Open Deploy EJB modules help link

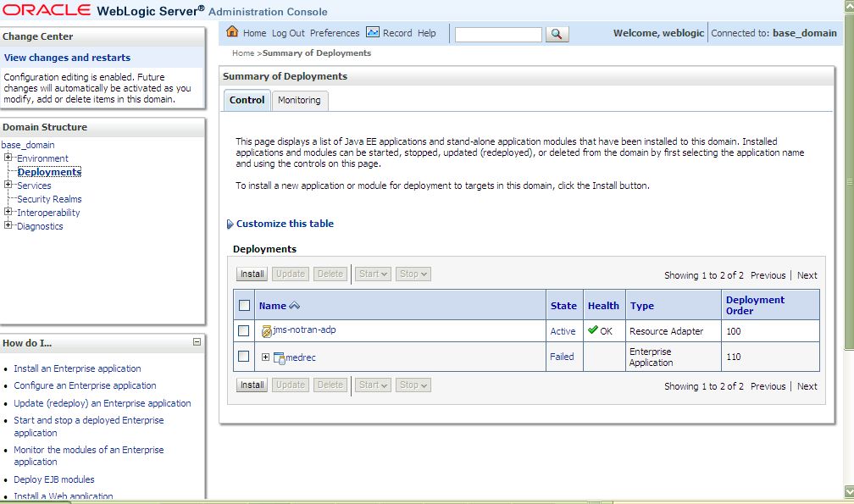tap(54, 479)
